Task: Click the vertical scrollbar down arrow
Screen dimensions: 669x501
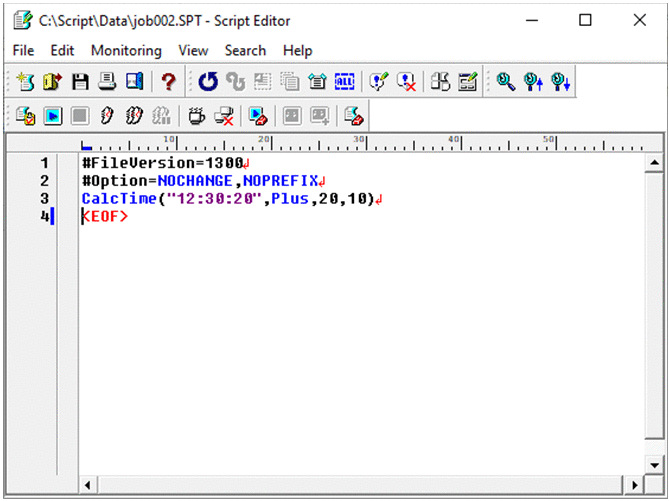Action: click(x=654, y=465)
